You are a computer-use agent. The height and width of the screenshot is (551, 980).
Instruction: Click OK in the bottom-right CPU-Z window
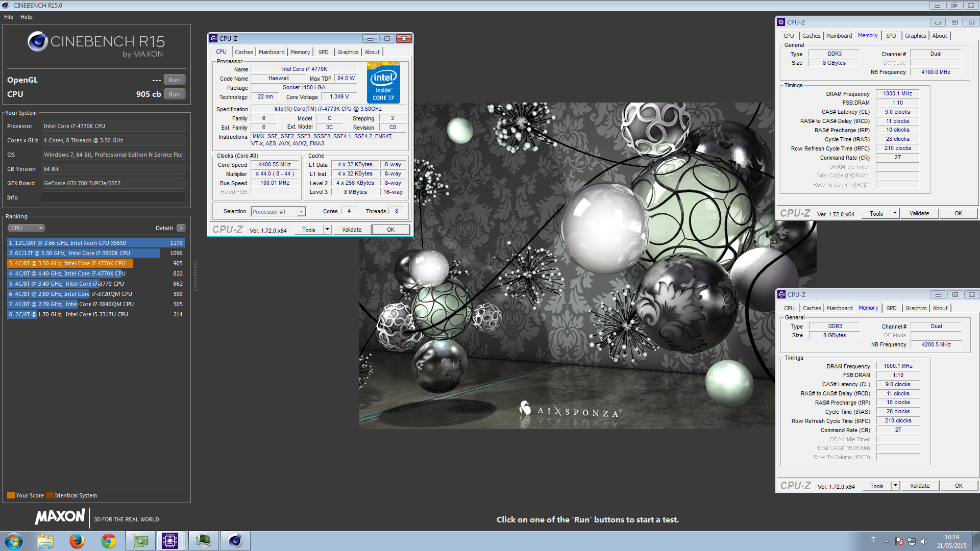[x=959, y=486]
